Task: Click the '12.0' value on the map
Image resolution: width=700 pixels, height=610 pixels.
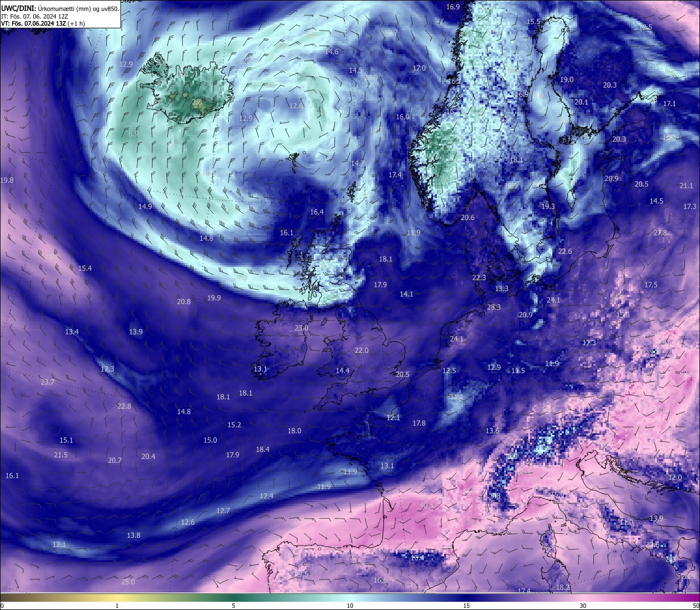Action: coord(675,478)
